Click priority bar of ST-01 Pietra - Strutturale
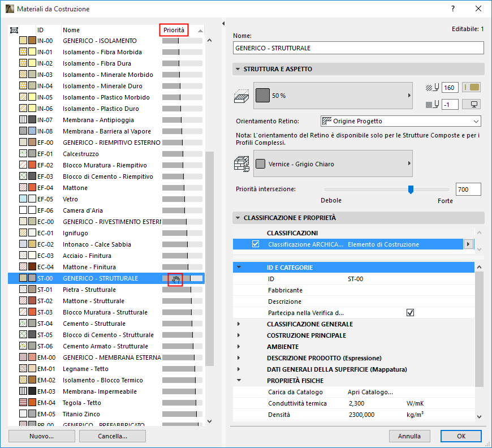 tap(182, 290)
